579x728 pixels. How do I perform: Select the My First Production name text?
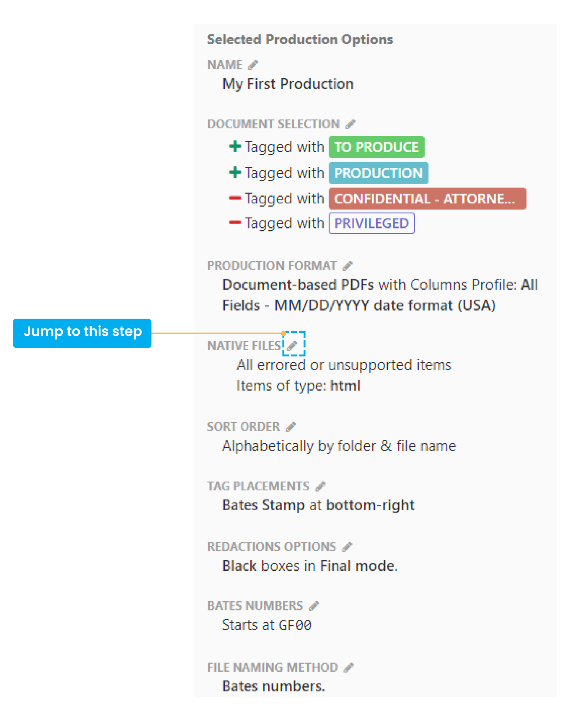point(287,84)
